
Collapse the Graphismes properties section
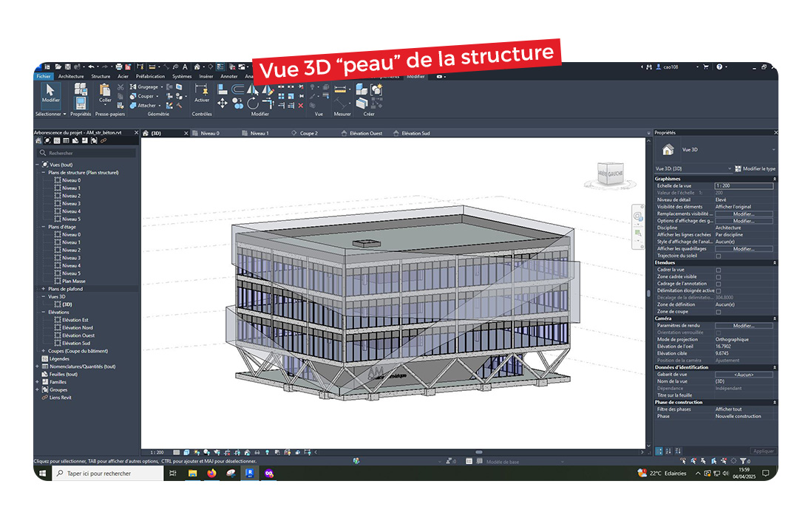click(x=774, y=179)
